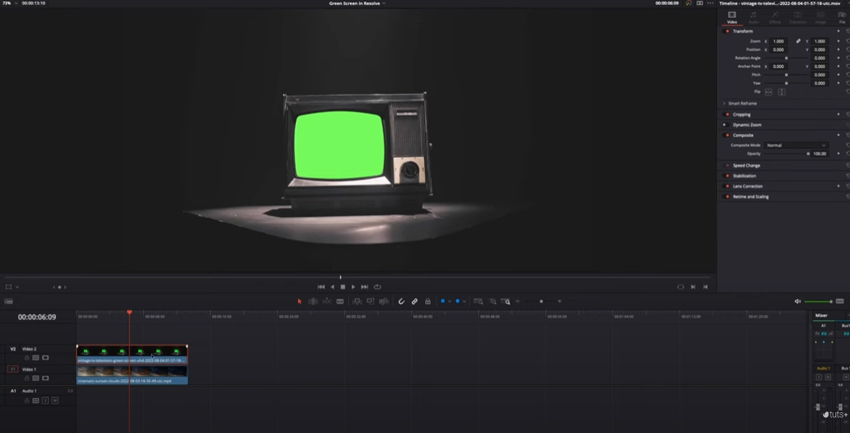
Task: Click the Replace Clip toolbar icon
Action: click(384, 301)
